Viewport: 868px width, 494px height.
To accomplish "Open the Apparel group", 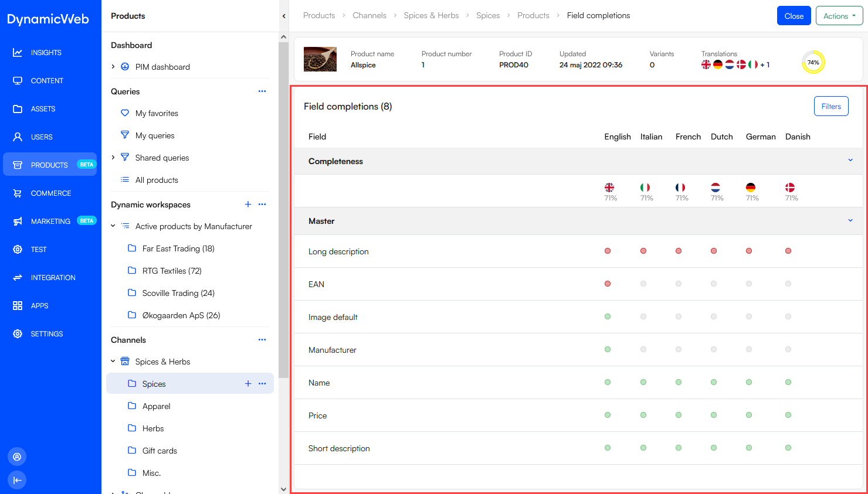I will point(156,406).
